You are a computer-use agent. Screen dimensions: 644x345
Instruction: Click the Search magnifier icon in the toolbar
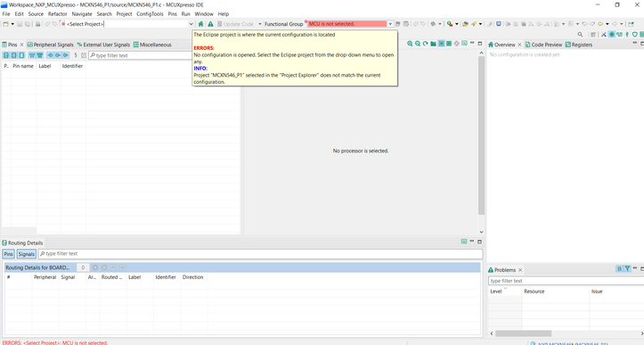click(580, 35)
